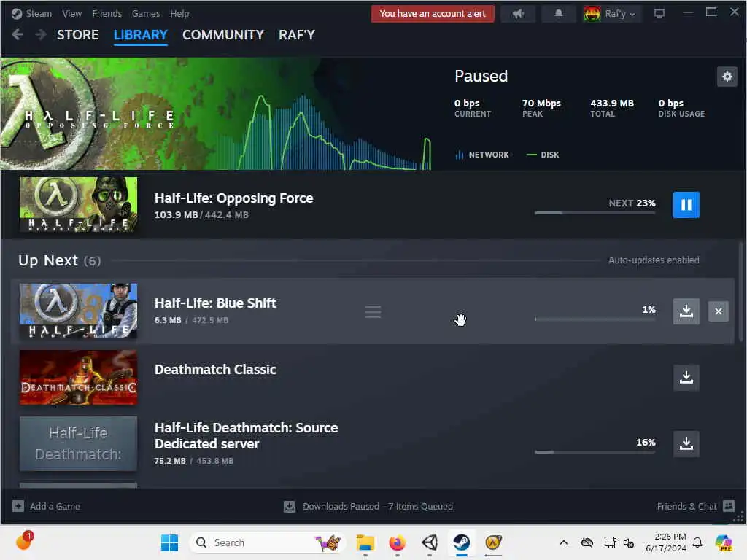Click the downloads tray icon in status bar

click(x=290, y=506)
